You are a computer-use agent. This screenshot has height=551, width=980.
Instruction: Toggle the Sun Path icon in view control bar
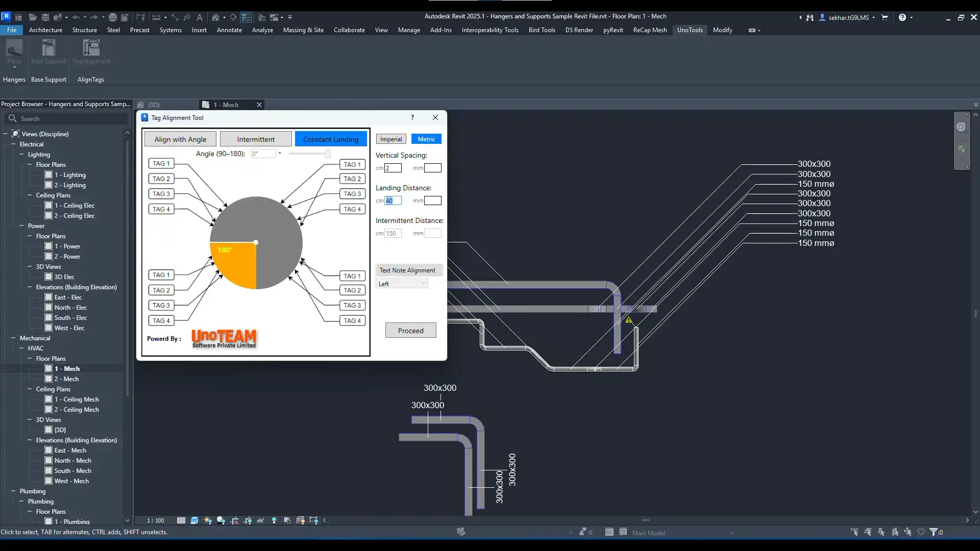point(208,520)
